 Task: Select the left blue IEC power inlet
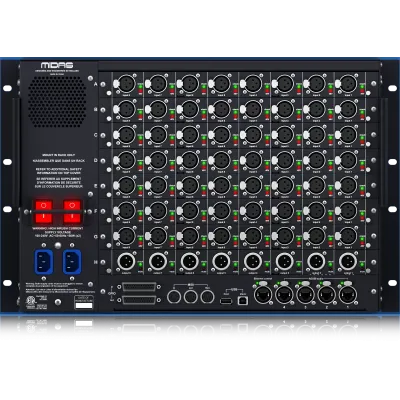click(x=44, y=262)
